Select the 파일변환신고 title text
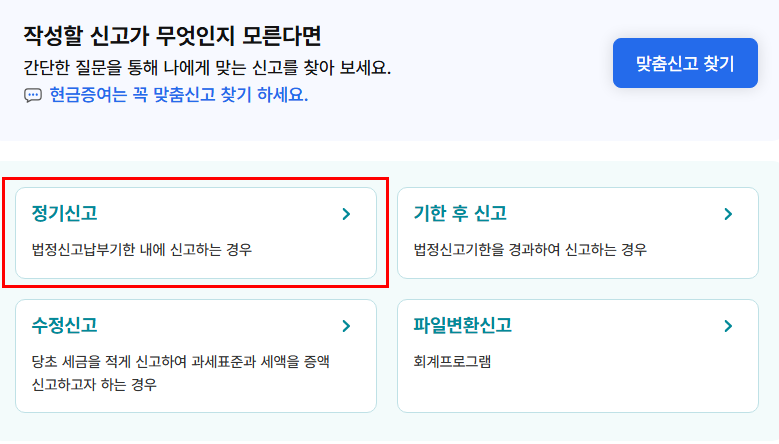The height and width of the screenshot is (444, 779). coord(463,326)
